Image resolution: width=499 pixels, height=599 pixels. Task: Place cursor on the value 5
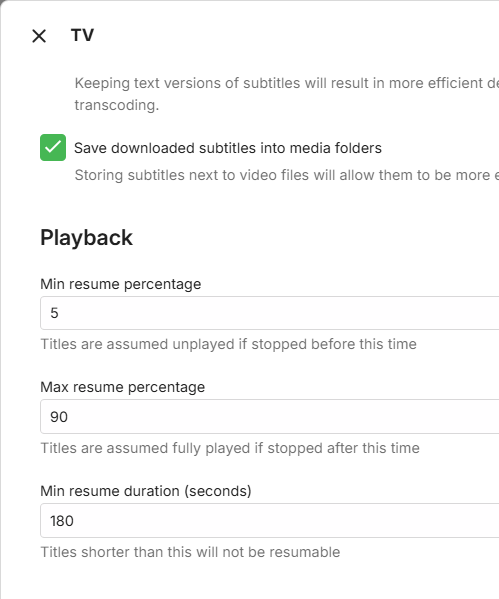[54, 313]
